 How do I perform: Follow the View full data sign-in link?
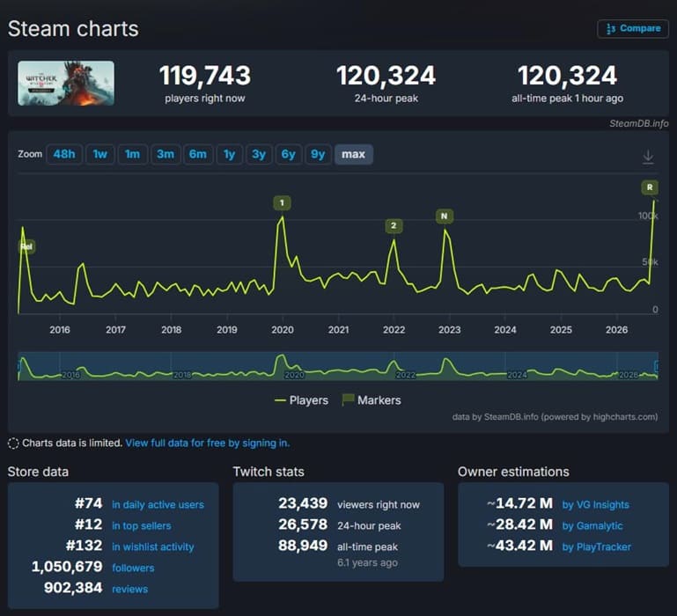pos(207,443)
